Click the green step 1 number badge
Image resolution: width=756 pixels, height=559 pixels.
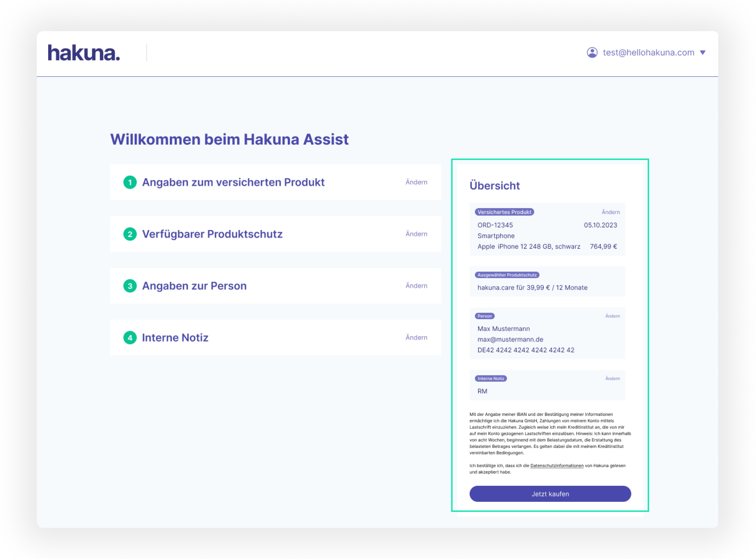130,182
